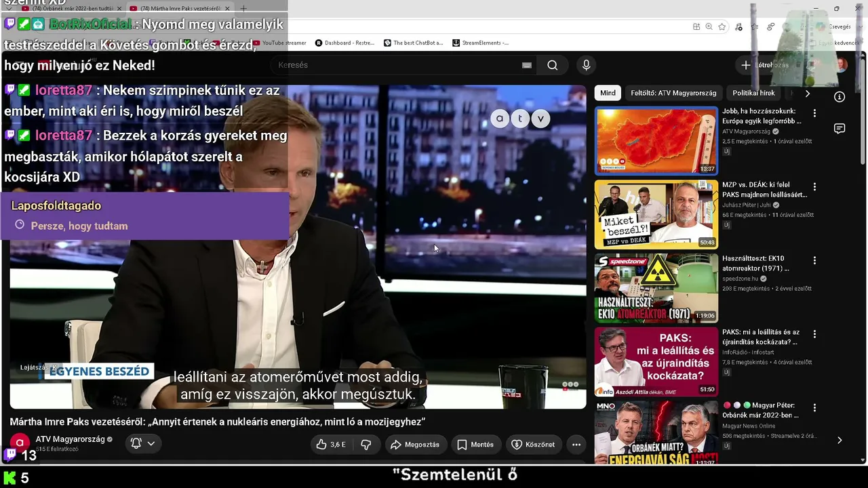Filter by Feltöltő: ATV Magyarország chip
868x488 pixels.
(673, 93)
